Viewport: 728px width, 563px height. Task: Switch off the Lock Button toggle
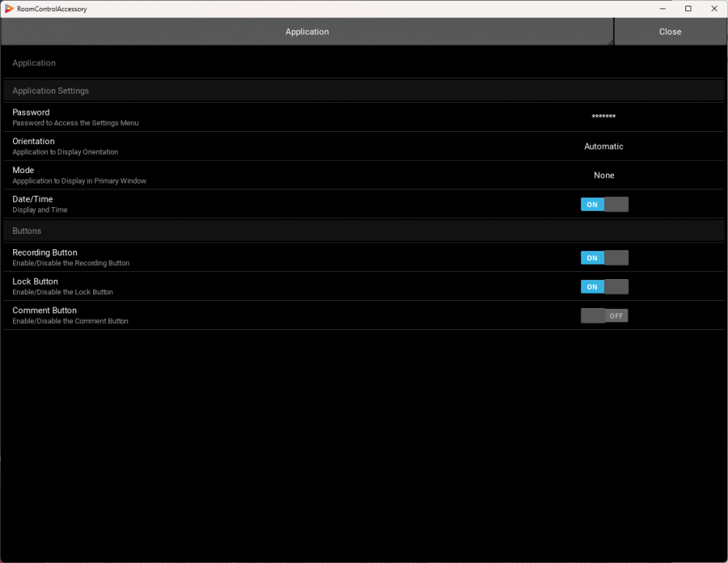point(604,287)
